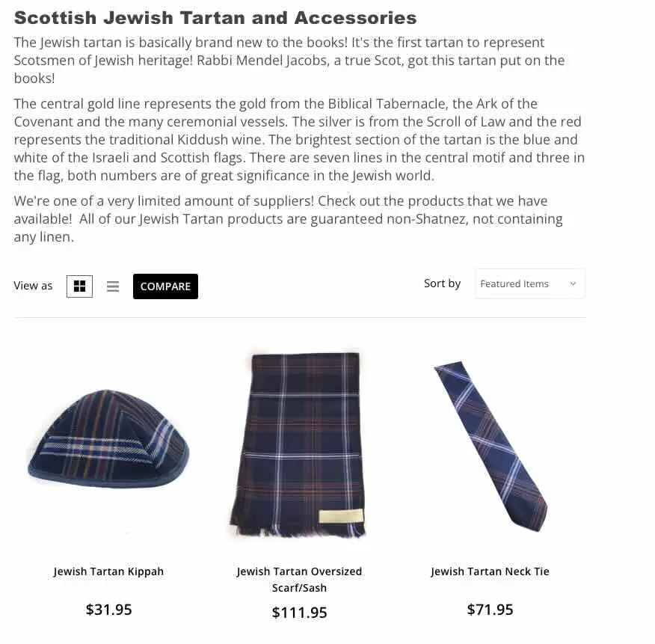This screenshot has height=644, width=655.
Task: Select the $111.95 scarf price
Action: (x=299, y=613)
